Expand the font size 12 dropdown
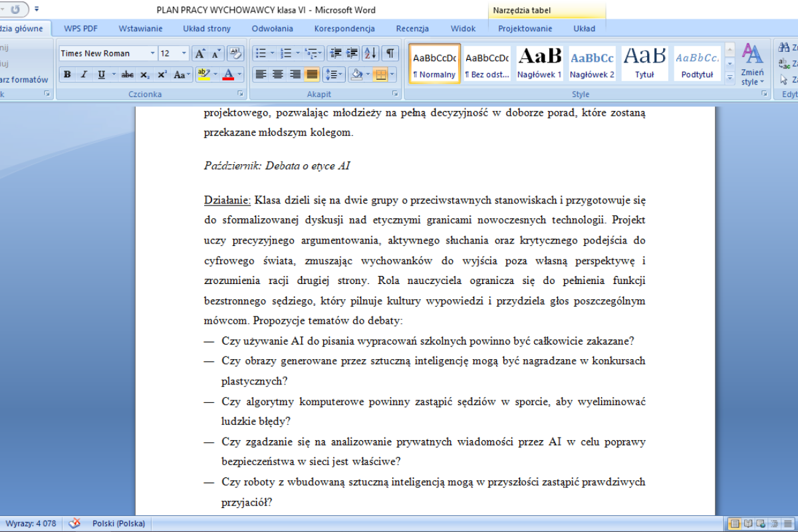The width and height of the screenshot is (798, 532). (184, 53)
